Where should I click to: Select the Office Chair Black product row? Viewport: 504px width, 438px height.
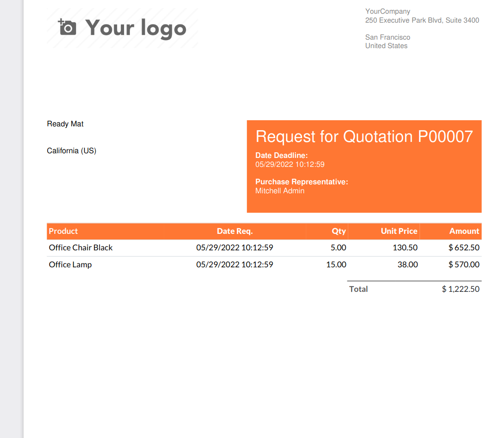[x=81, y=248]
